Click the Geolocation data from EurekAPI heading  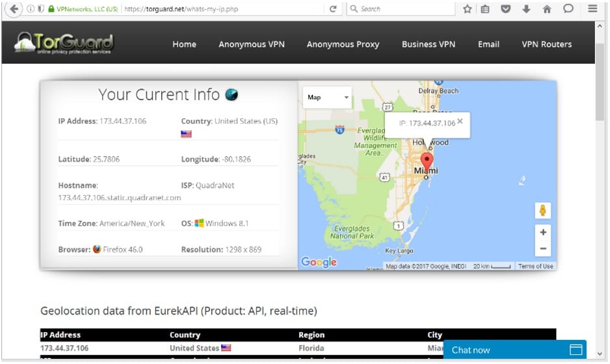tap(179, 311)
